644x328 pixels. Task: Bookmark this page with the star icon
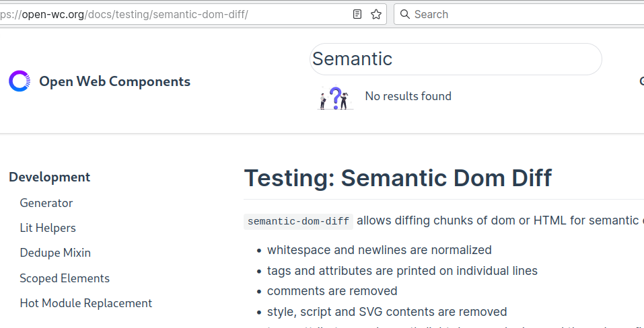click(376, 14)
